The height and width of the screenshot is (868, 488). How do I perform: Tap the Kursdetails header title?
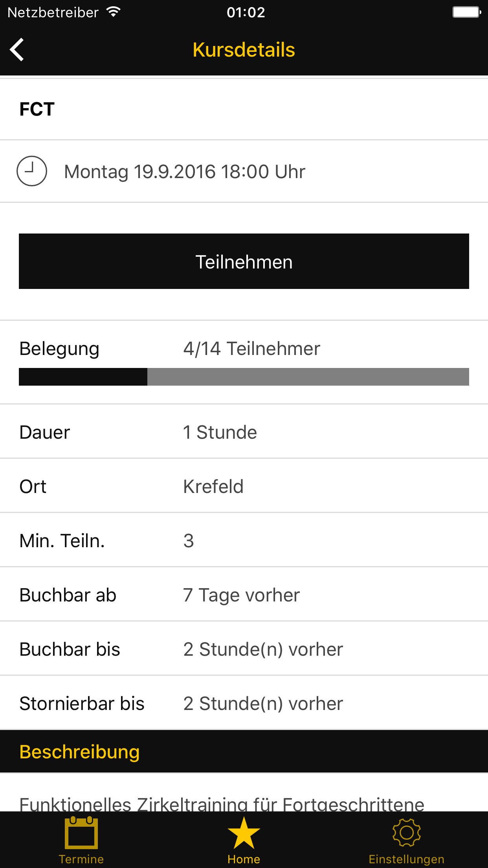pyautogui.click(x=244, y=50)
